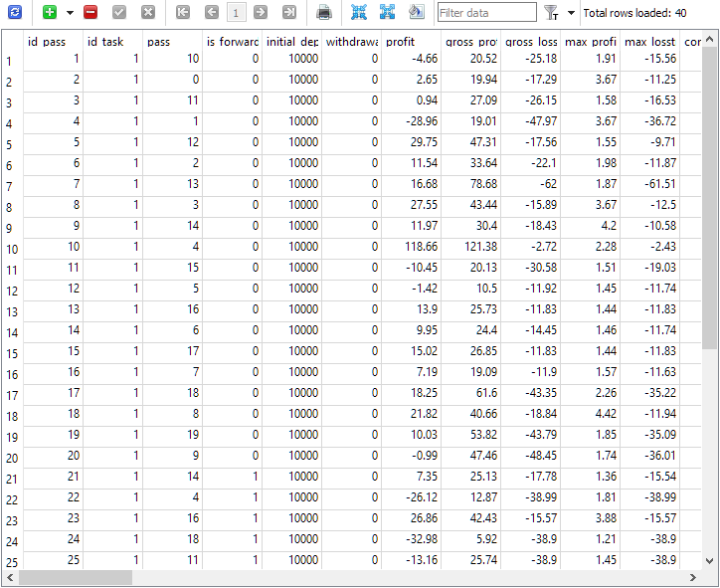Select profit cell 21.82
Viewport: 720px width, 588px height.
click(x=411, y=414)
